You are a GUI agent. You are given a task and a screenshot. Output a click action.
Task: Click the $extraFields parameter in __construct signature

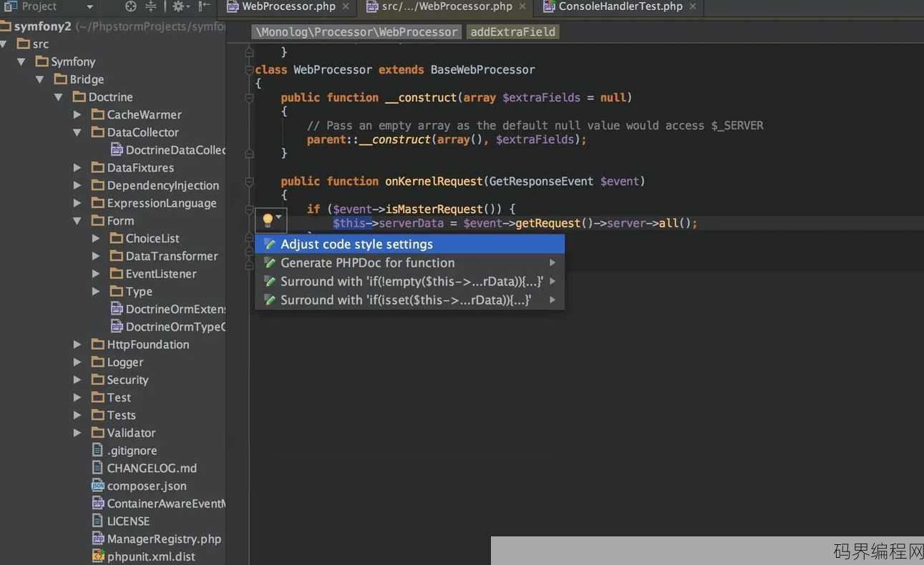click(541, 97)
